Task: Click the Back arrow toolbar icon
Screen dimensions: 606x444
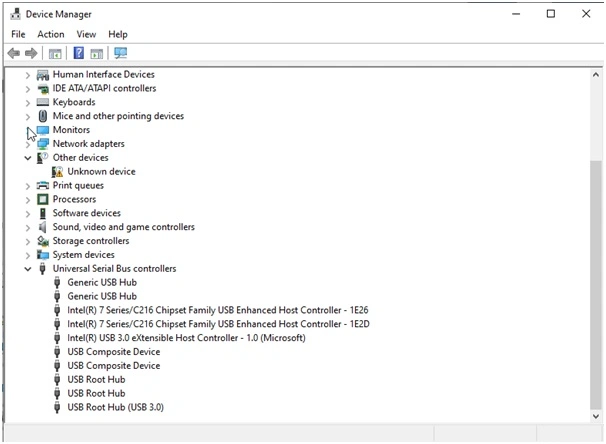Action: [14, 53]
